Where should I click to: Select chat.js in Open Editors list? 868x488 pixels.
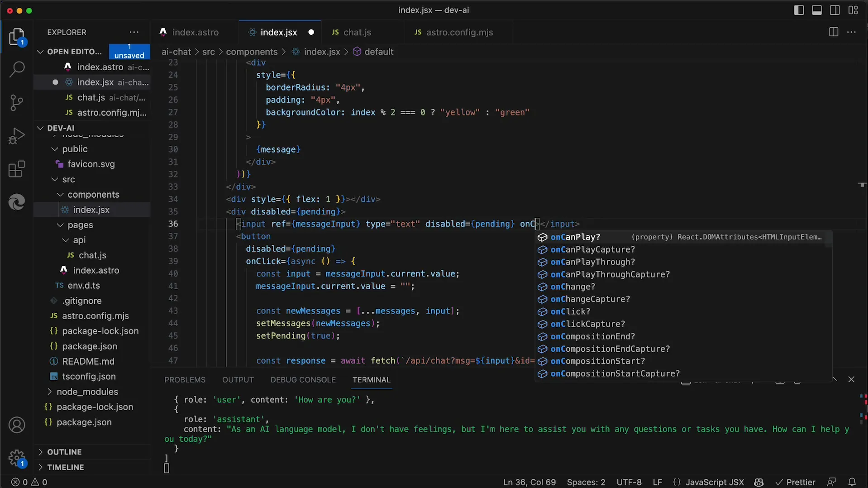pyautogui.click(x=92, y=97)
